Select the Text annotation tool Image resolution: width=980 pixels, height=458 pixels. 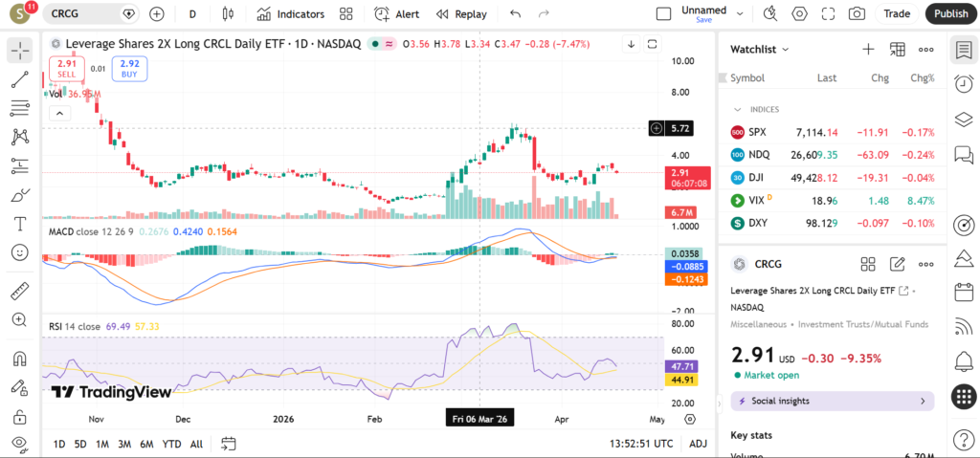point(20,224)
